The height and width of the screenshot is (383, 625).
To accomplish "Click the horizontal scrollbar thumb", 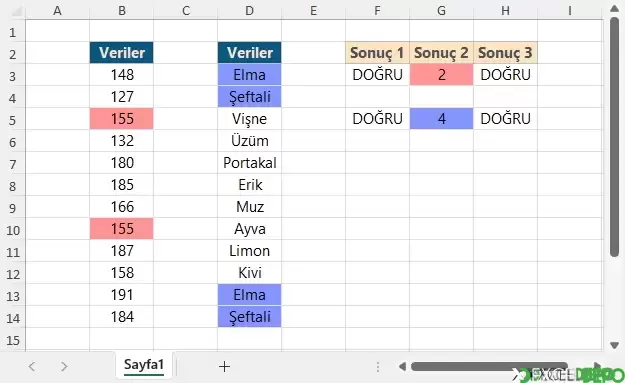I will 489,366.
